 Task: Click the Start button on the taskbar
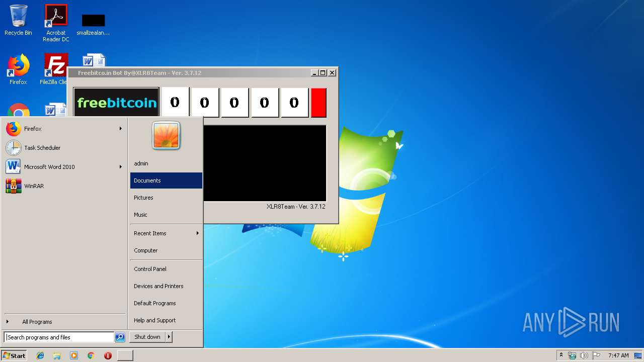coord(14,355)
